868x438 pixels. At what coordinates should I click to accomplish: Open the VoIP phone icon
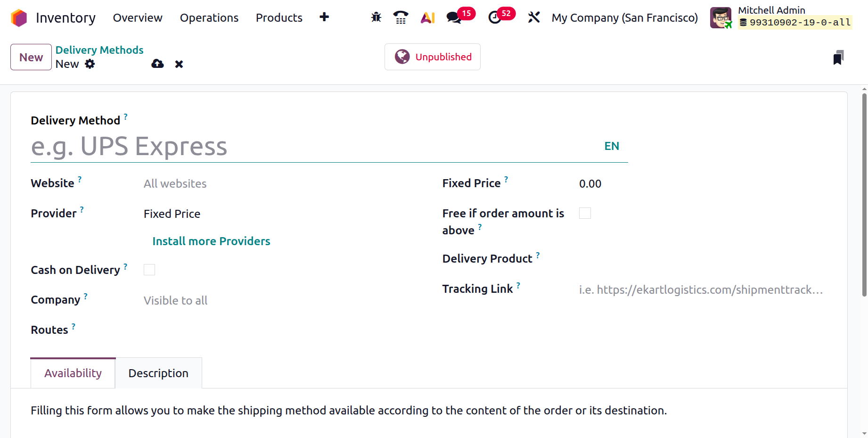point(401,17)
